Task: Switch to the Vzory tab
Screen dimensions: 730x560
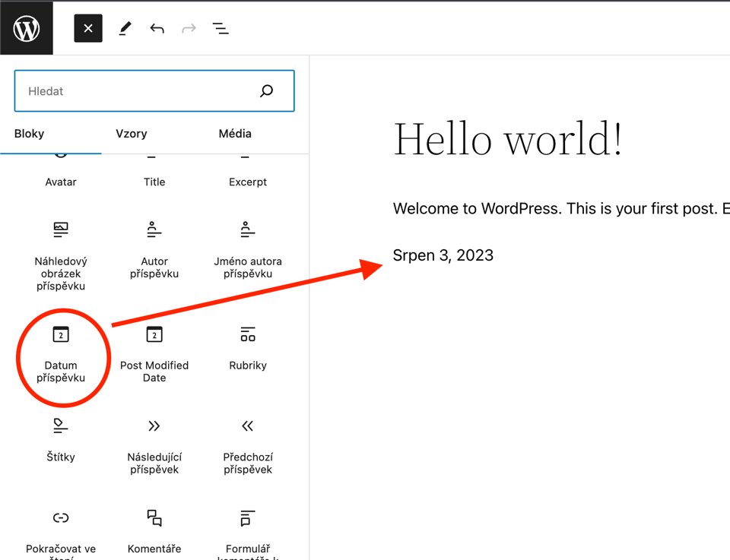Action: tap(132, 134)
